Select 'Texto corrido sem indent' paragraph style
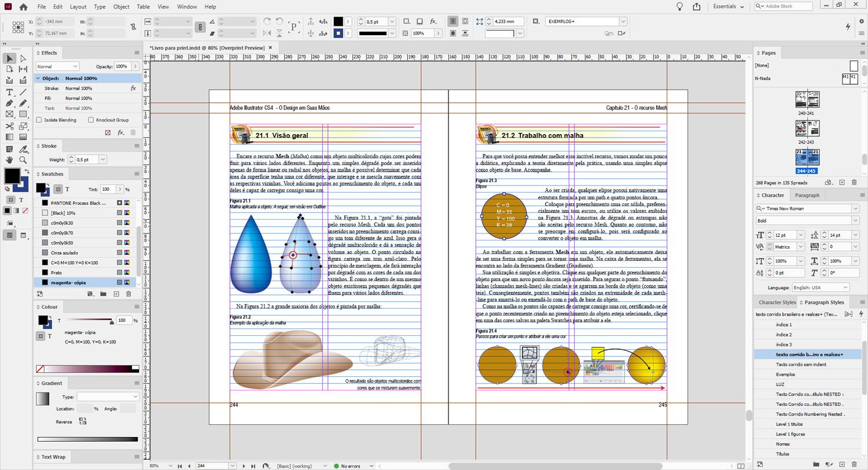 tap(801, 365)
